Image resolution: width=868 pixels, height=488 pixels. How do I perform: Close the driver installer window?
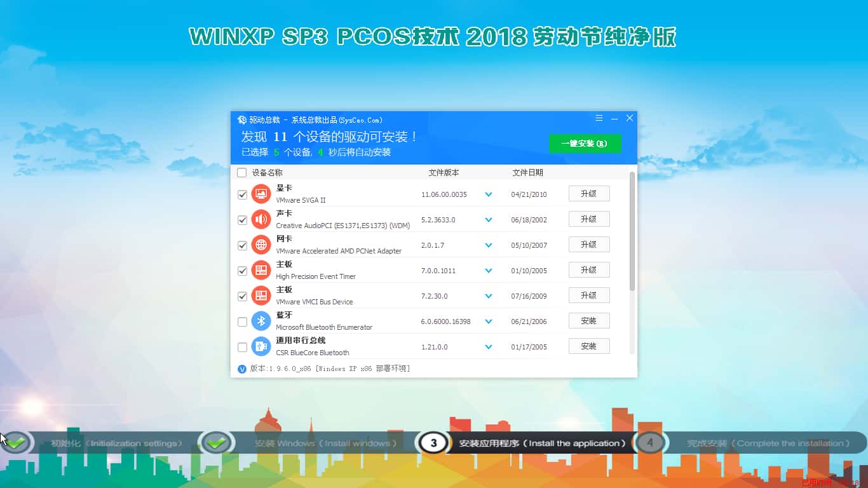tap(630, 118)
